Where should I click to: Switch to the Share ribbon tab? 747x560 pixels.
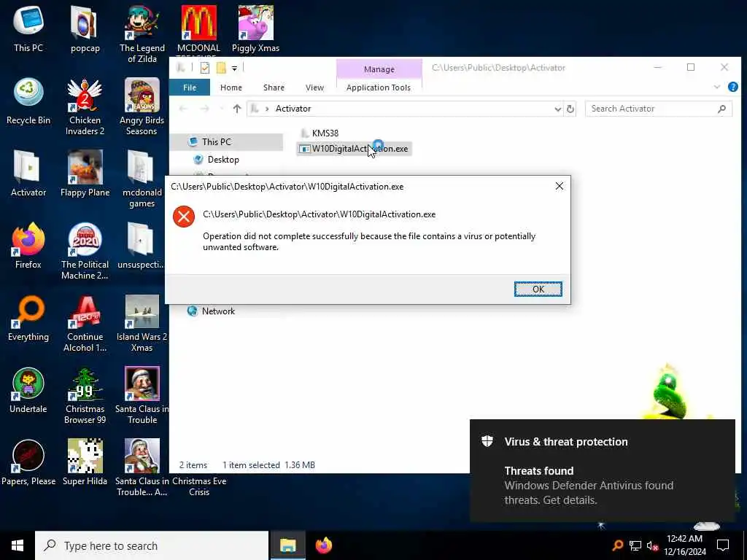(x=274, y=87)
